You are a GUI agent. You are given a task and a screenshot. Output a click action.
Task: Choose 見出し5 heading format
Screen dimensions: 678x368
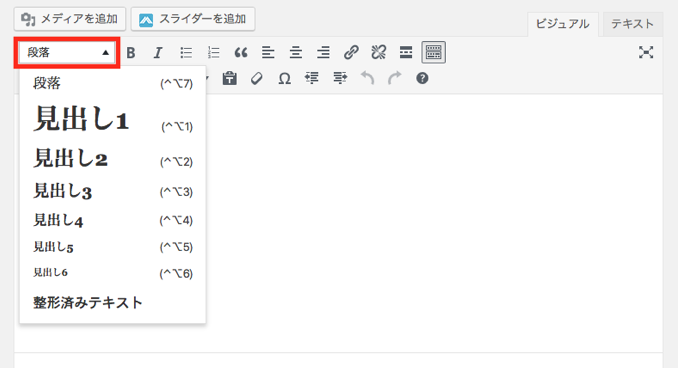(x=112, y=247)
